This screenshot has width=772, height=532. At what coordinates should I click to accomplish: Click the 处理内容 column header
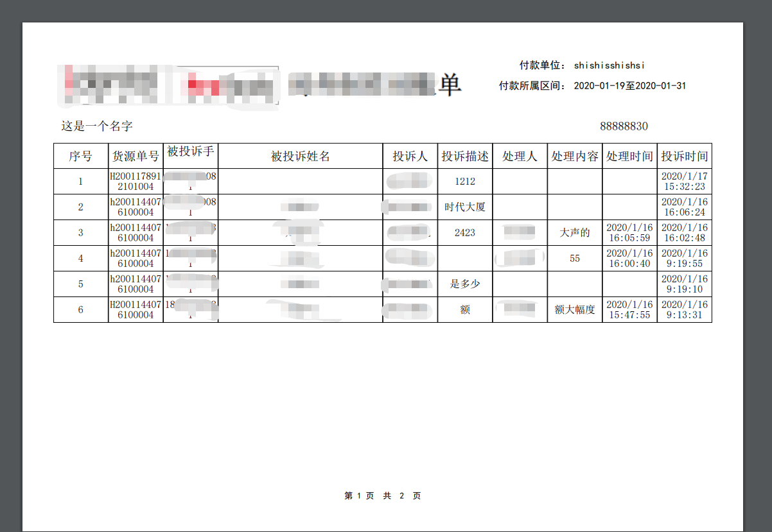point(575,156)
